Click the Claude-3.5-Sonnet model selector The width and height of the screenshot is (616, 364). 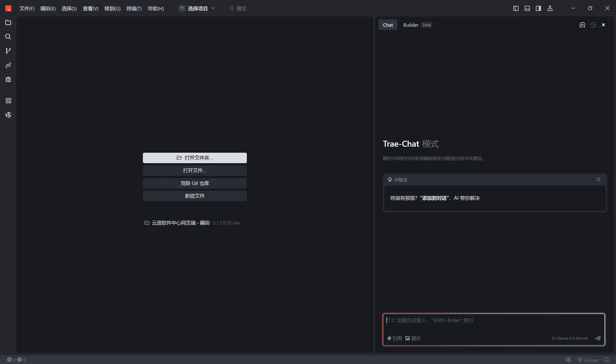[570, 338]
